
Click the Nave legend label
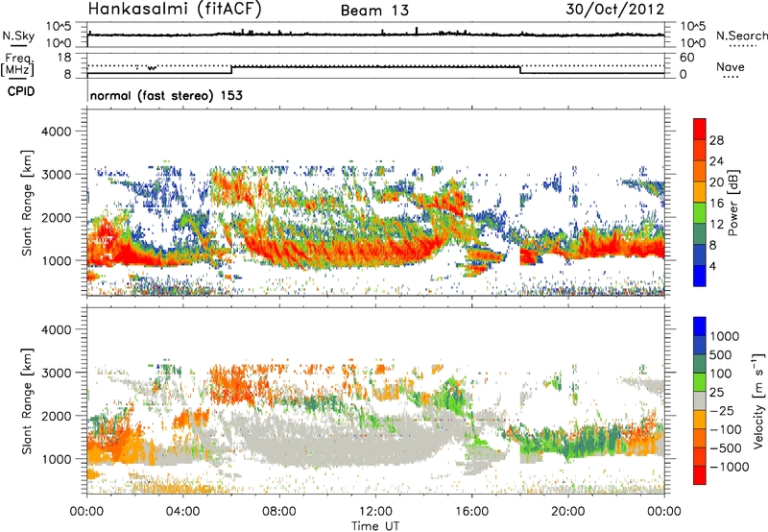click(731, 67)
